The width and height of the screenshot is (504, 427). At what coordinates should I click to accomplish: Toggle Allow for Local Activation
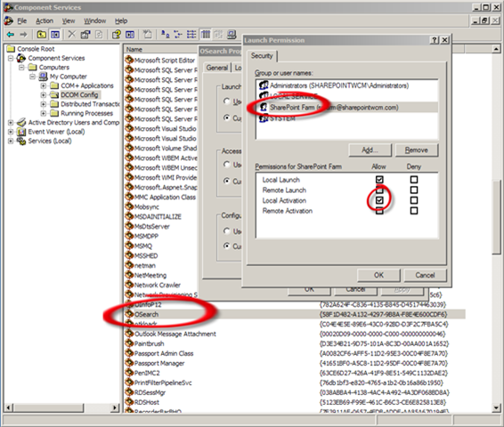click(x=379, y=200)
